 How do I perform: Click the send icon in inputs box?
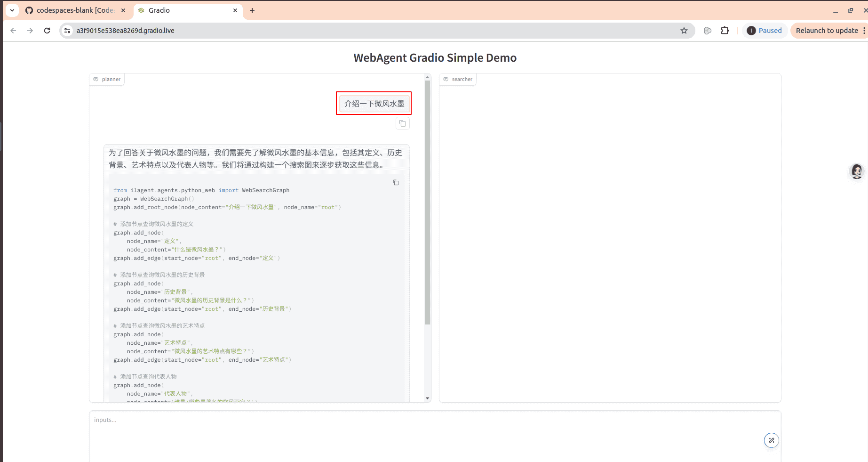pos(771,440)
